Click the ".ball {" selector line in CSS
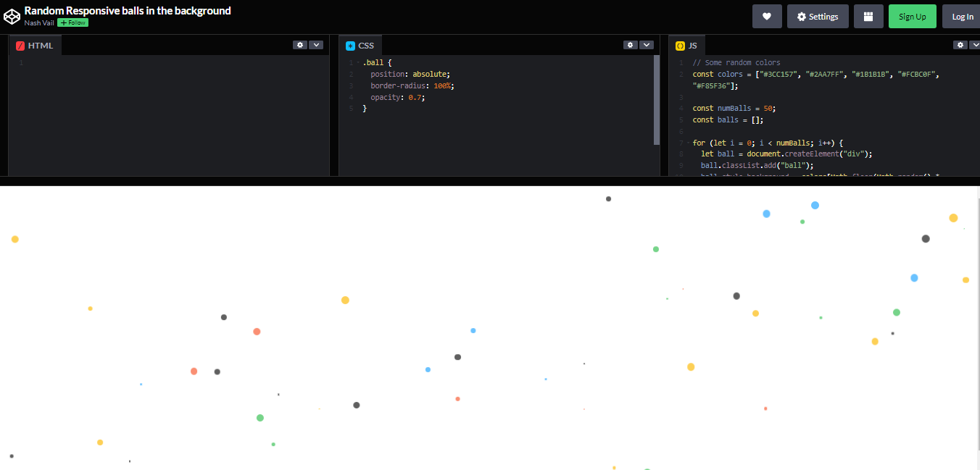The height and width of the screenshot is (470, 980). 377,63
